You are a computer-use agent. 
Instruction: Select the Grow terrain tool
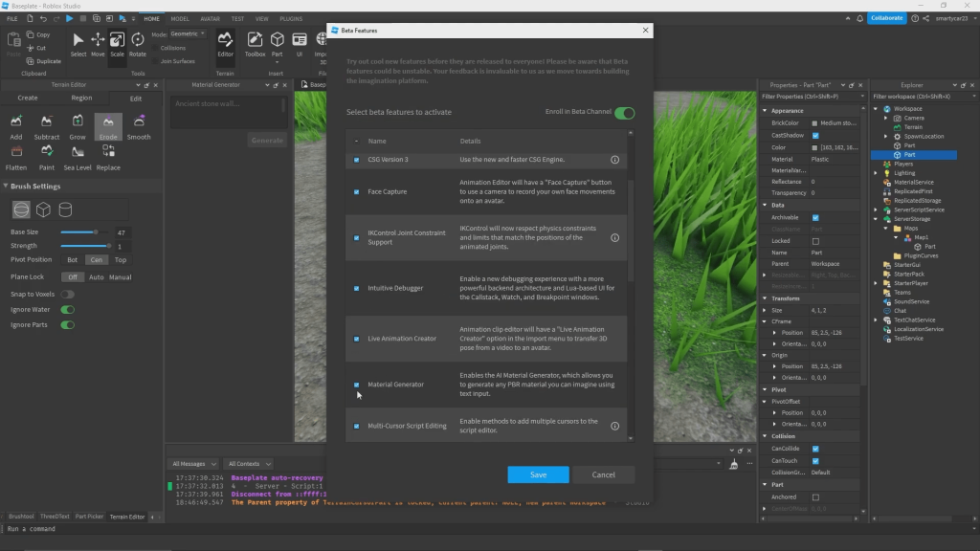(78, 127)
